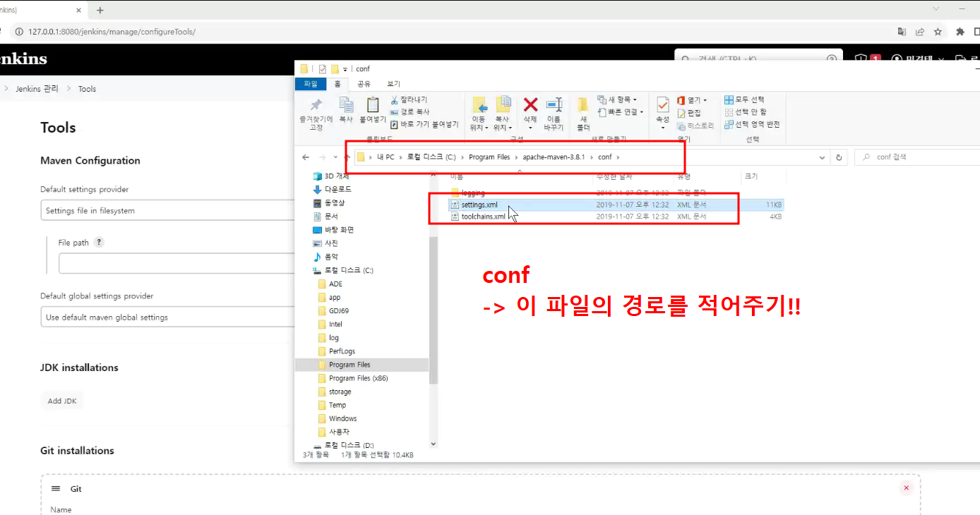This screenshot has height=515, width=980.
Task: Open Copy to (복사 위치) ribbon command
Action: click(x=503, y=105)
